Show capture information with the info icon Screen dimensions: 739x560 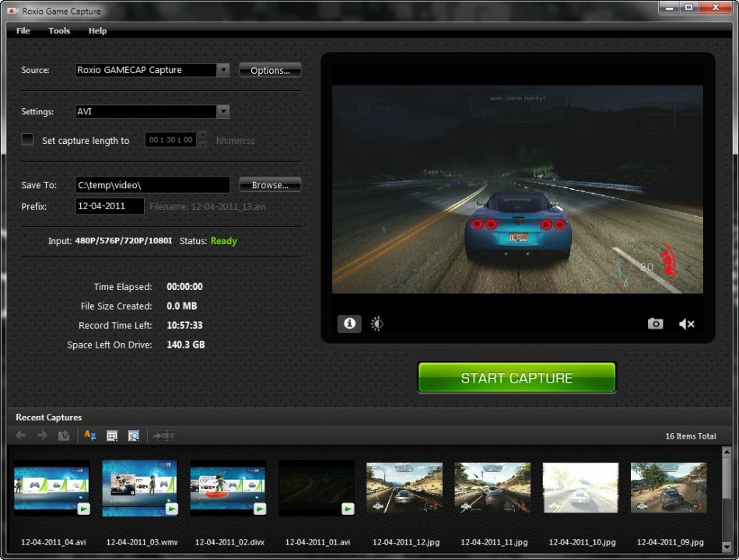tap(349, 324)
